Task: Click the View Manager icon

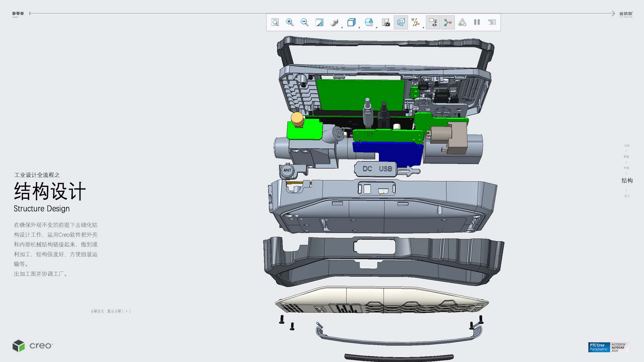Action: pyautogui.click(x=386, y=22)
